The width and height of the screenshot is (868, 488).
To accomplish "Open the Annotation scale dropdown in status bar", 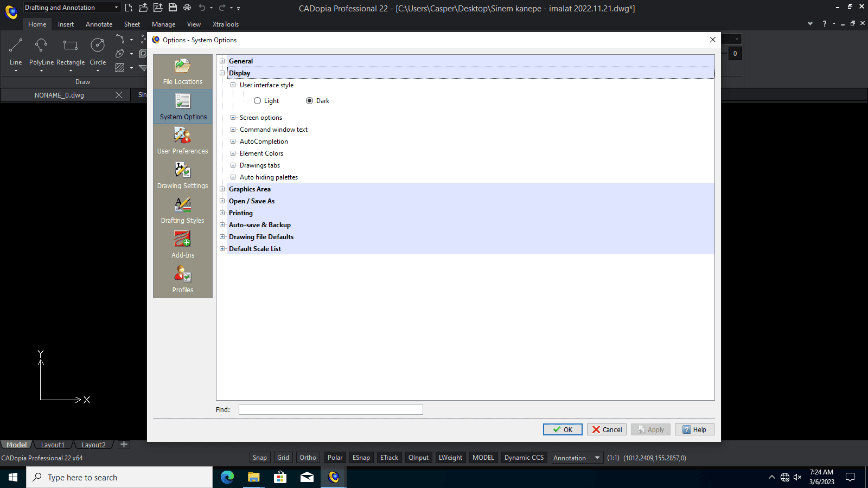I will tap(577, 458).
